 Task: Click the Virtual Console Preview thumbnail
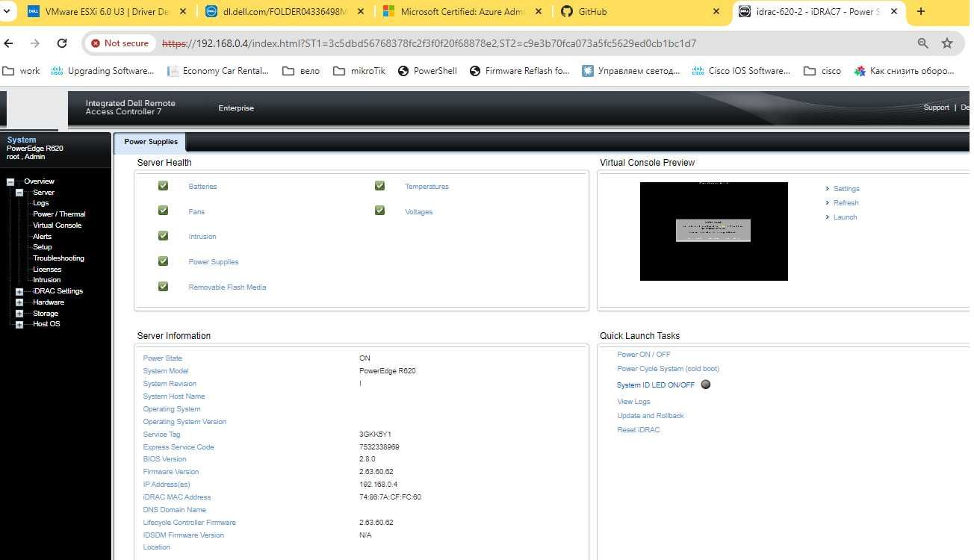pos(714,231)
